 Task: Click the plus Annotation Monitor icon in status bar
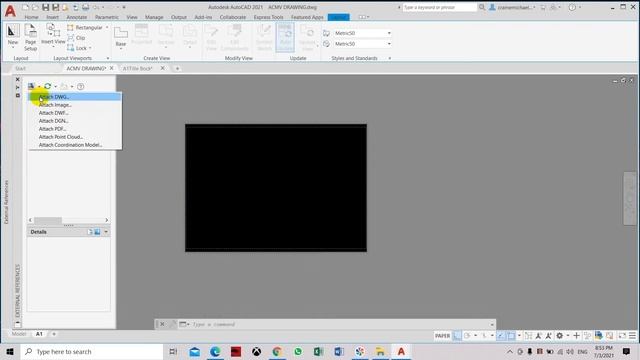576,336
